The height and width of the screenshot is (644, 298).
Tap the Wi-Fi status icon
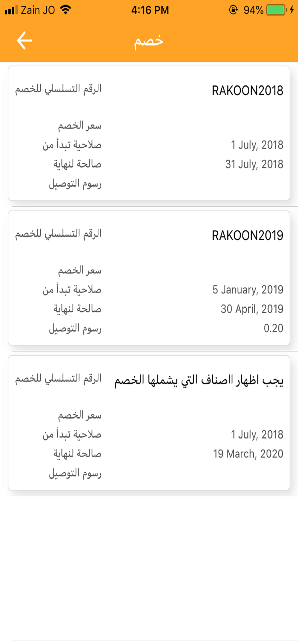tap(66, 10)
